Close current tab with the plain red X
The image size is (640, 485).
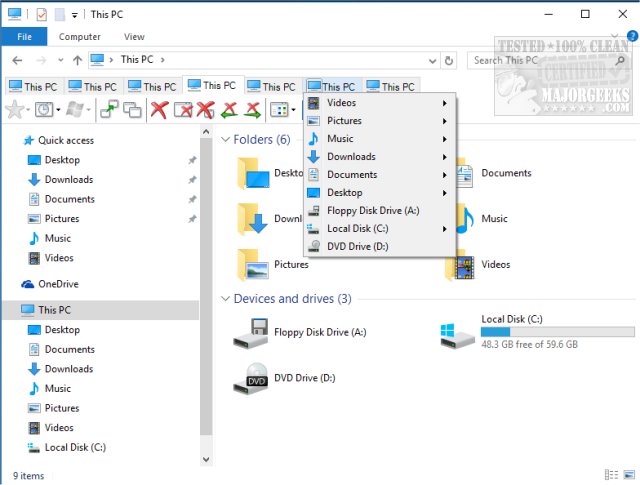pos(159,110)
